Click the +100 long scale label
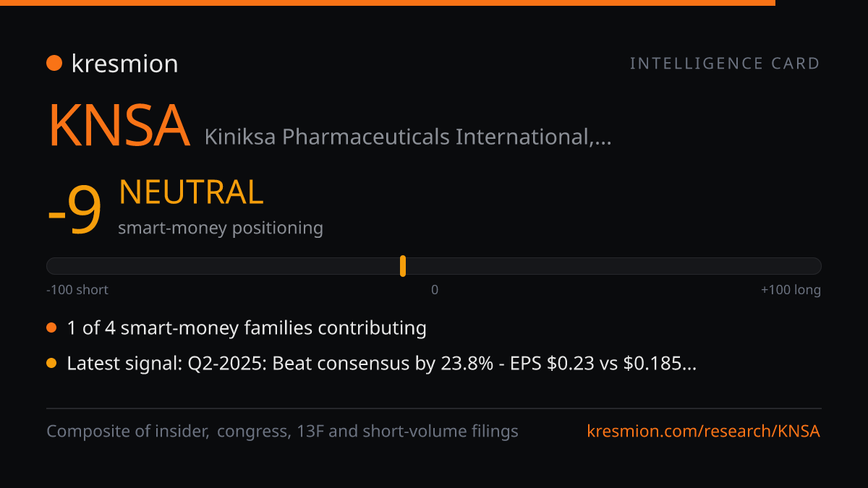This screenshot has width=868, height=488. pyautogui.click(x=791, y=290)
